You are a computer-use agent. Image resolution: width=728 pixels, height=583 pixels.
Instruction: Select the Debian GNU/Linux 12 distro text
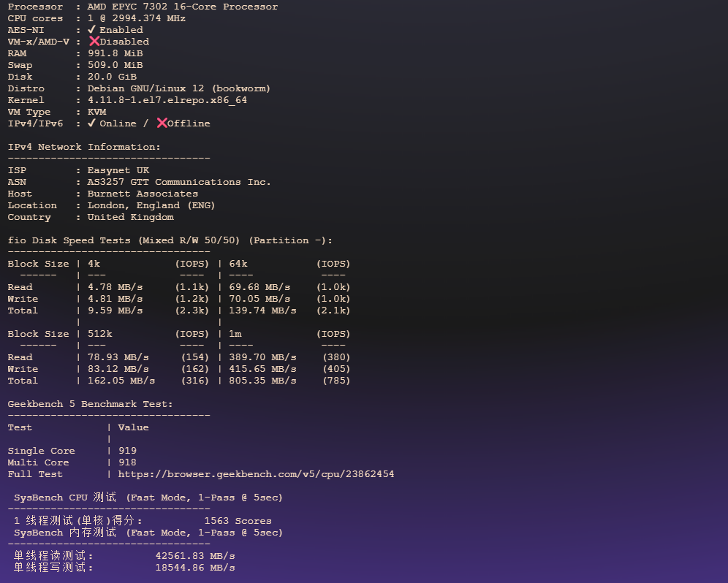pyautogui.click(x=178, y=88)
